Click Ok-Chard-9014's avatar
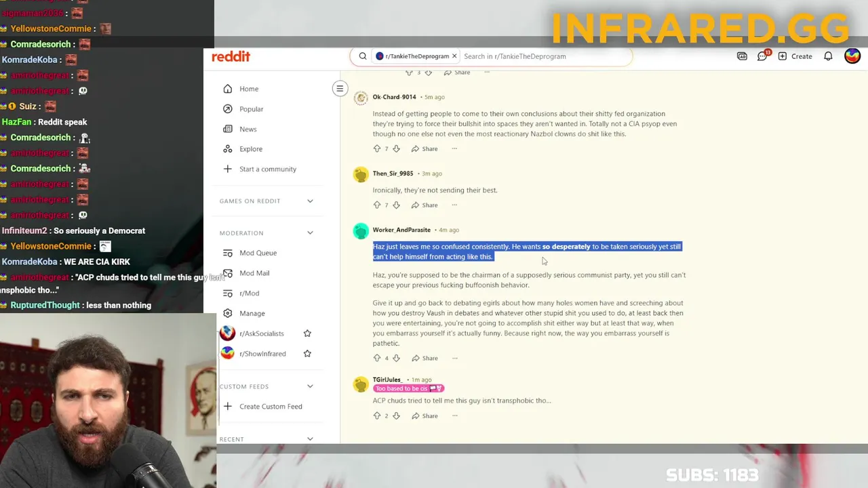 point(361,98)
